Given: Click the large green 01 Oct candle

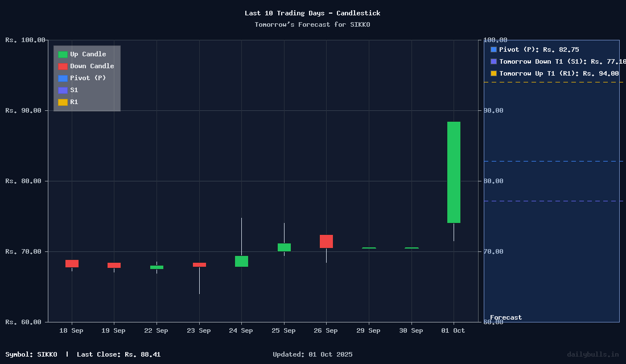Looking at the screenshot, I should [x=454, y=172].
